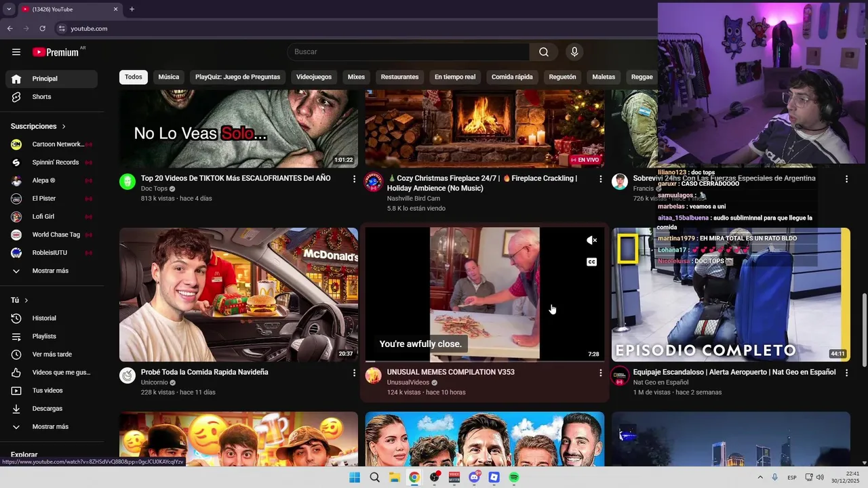This screenshot has height=488, width=868.
Task: Open Nat Geo en Español channel avatar
Action: [620, 375]
